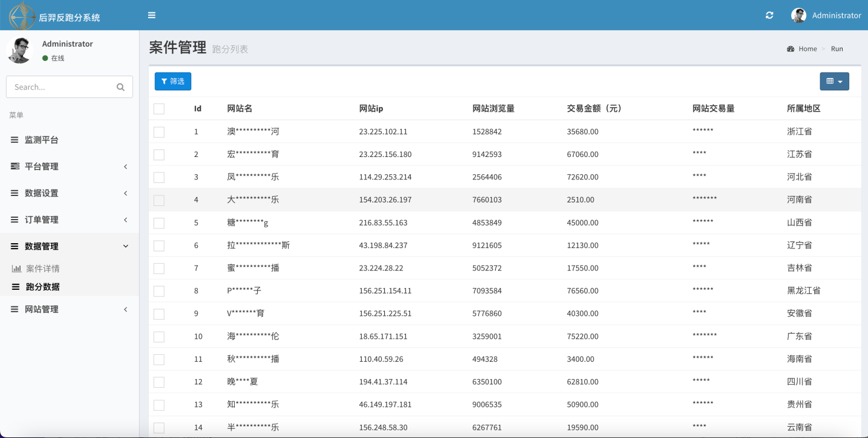This screenshot has width=868, height=438.
Task: Expand the 订单管理 submenu
Action: click(x=69, y=220)
